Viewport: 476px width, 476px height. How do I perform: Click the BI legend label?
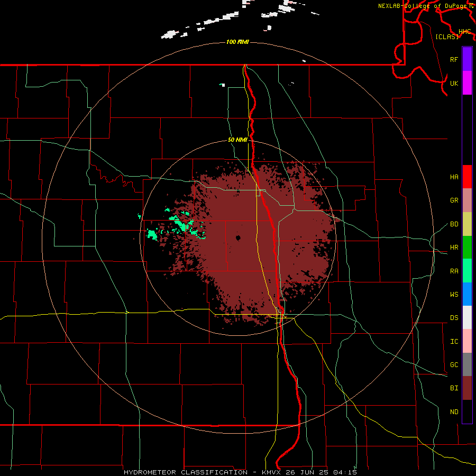[454, 388]
